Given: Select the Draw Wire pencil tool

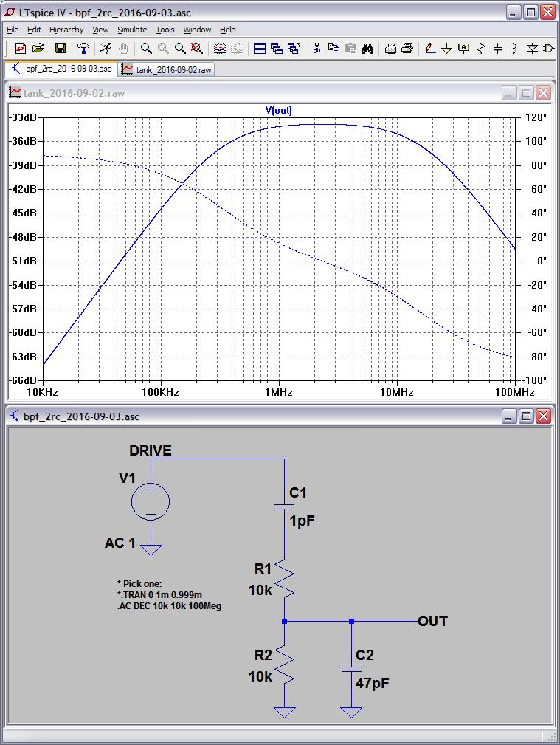Looking at the screenshot, I should click(430, 48).
